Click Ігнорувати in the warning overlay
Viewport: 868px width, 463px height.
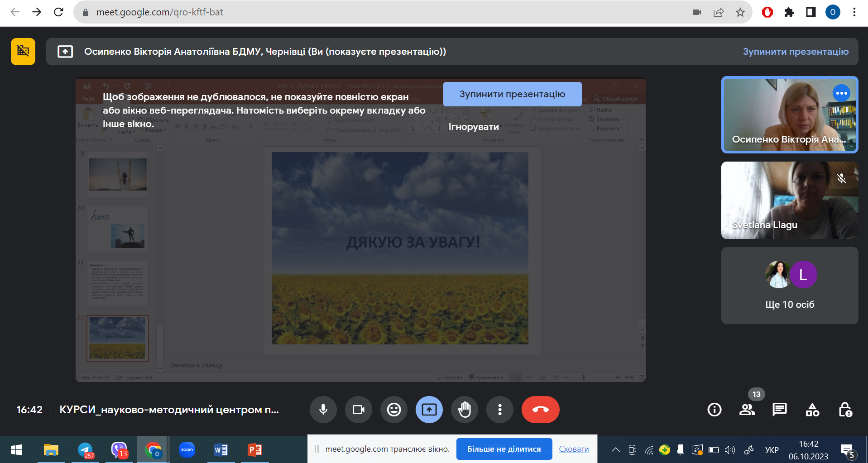[474, 127]
